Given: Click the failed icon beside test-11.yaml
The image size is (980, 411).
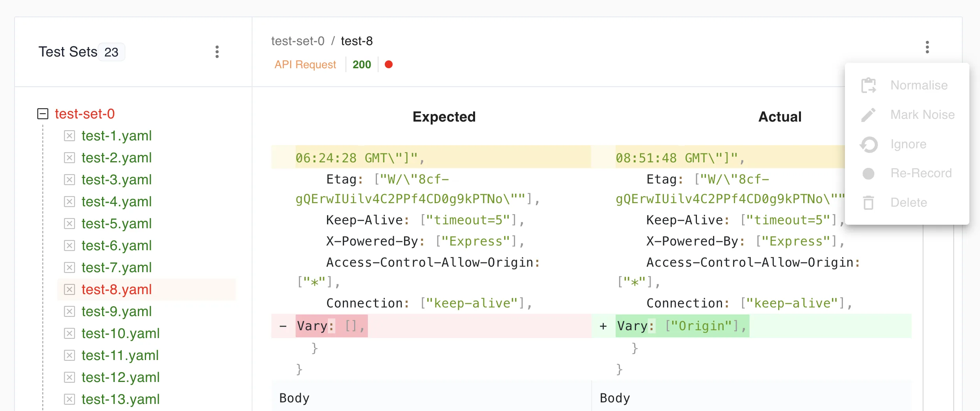Looking at the screenshot, I should pyautogui.click(x=69, y=355).
